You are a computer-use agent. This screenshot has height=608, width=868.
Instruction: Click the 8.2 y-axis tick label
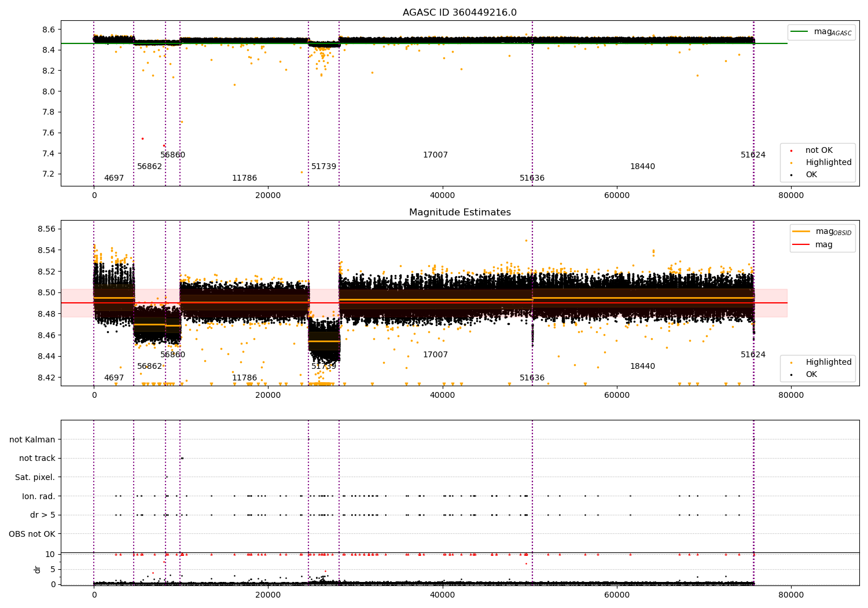pyautogui.click(x=49, y=71)
